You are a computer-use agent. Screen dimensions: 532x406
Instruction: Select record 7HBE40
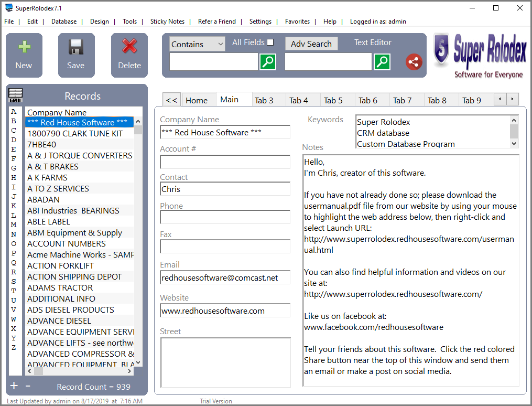click(80, 145)
